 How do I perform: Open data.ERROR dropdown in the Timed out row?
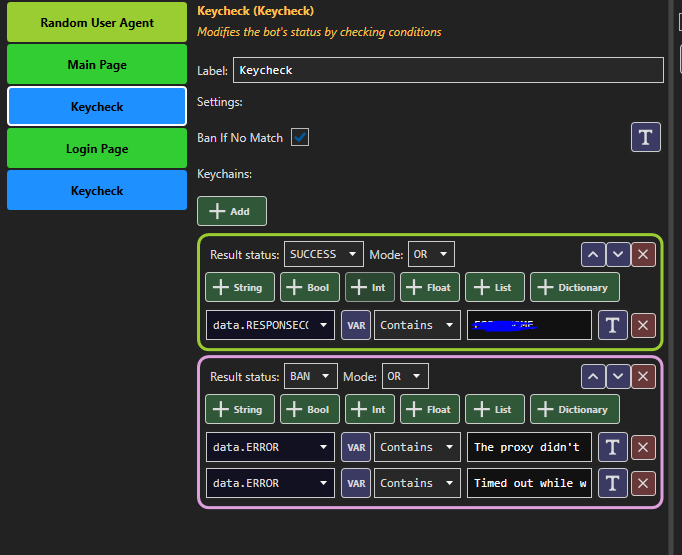tap(270, 483)
